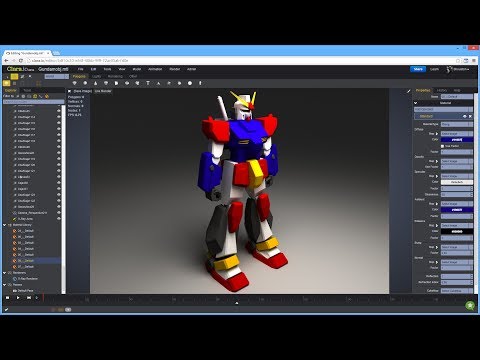
Task: Play the animation timeline
Action: (18, 298)
